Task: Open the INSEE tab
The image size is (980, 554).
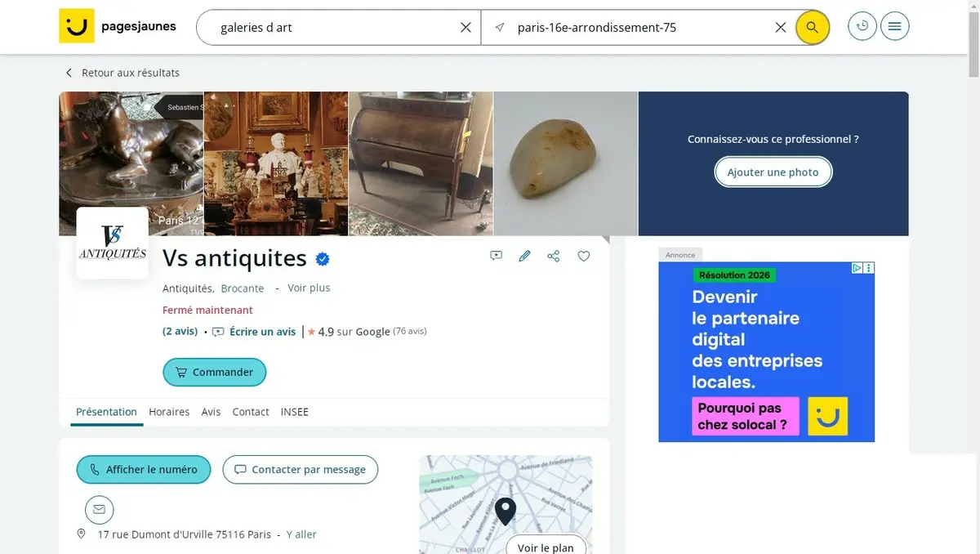Action: [x=295, y=412]
